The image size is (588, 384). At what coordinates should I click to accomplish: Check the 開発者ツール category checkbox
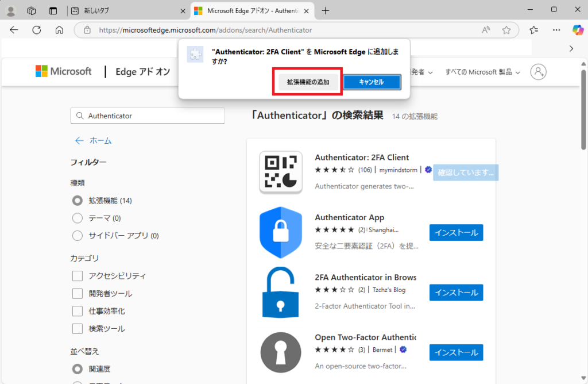78,294
